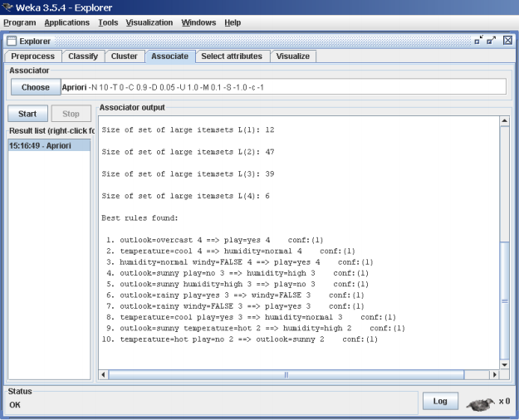Switch to the Cluster tab
This screenshot has width=519, height=420.
124,56
